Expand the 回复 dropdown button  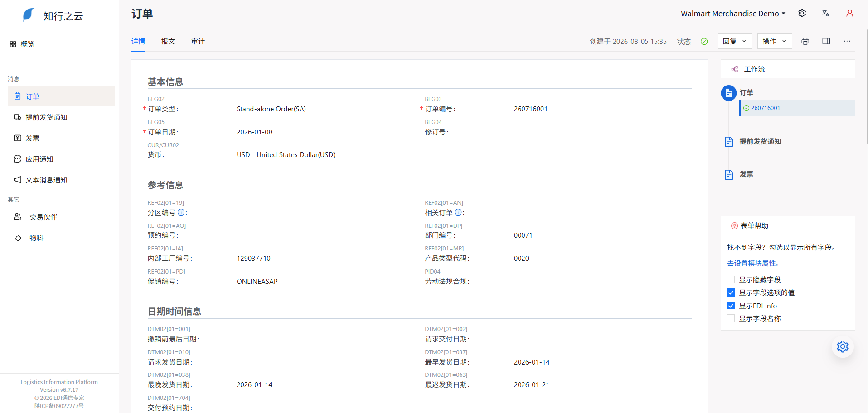735,41
